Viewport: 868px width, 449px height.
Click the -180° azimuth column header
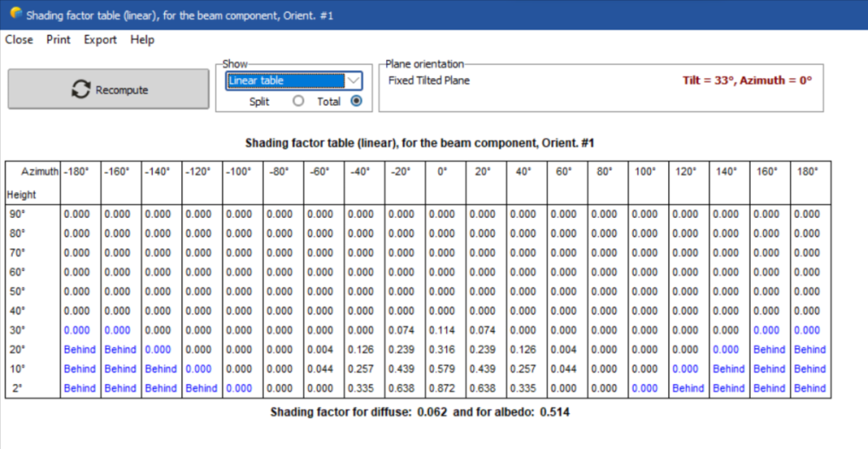click(79, 172)
